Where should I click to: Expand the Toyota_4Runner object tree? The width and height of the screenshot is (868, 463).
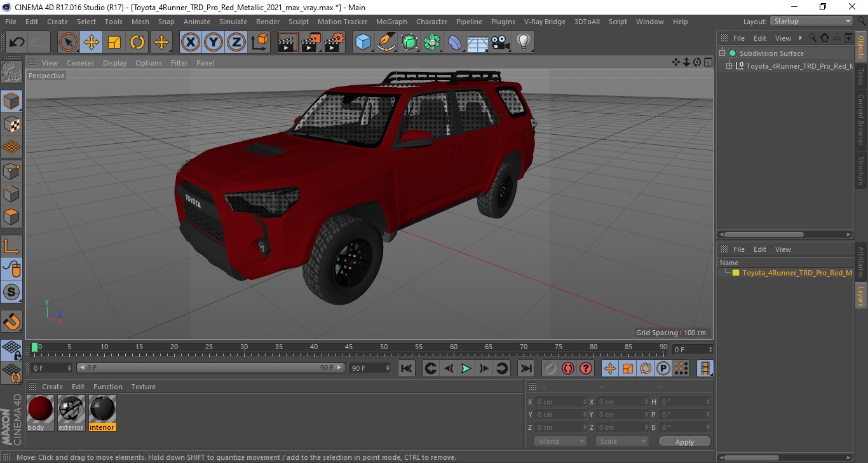click(x=729, y=66)
